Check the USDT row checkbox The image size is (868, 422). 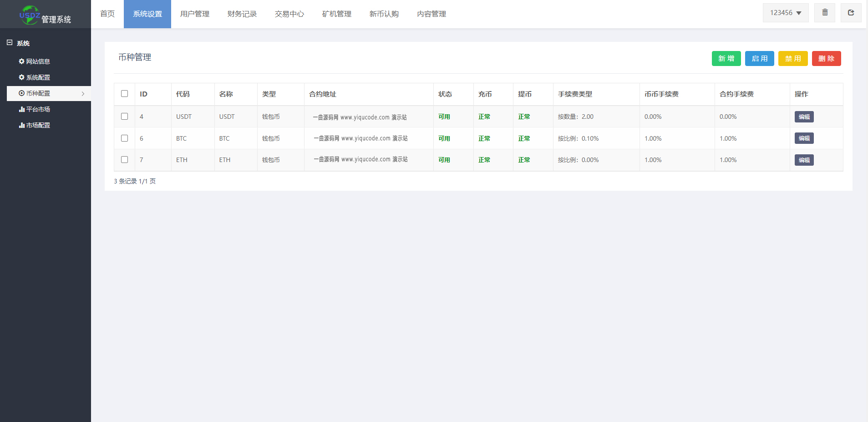[x=124, y=117]
